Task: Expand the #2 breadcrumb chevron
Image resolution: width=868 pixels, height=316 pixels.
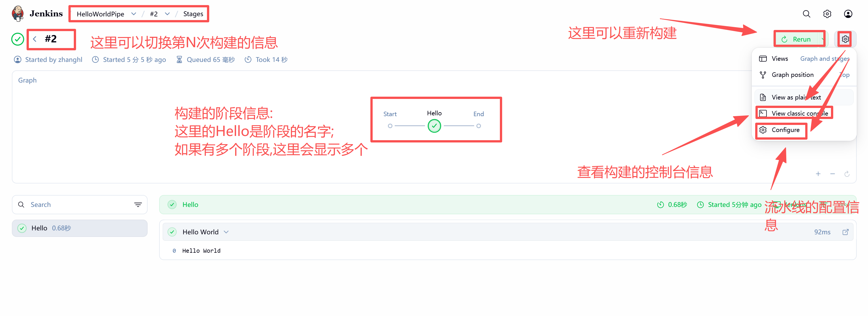Action: [x=167, y=14]
